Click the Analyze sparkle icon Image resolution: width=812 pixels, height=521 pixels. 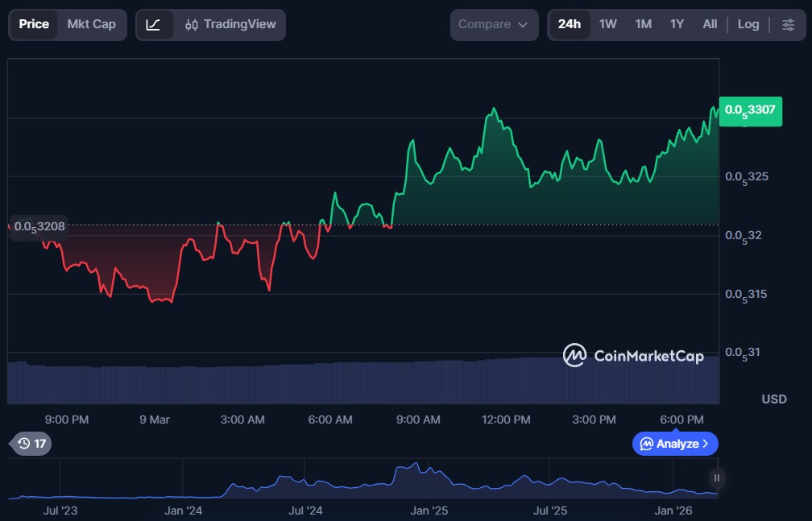[647, 444]
